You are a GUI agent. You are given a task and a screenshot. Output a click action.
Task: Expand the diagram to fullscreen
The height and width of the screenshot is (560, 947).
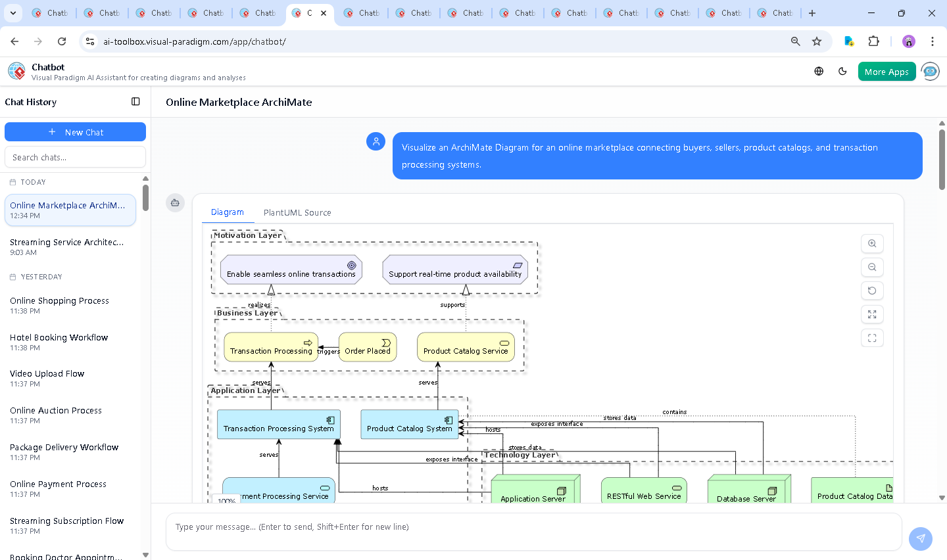872,314
